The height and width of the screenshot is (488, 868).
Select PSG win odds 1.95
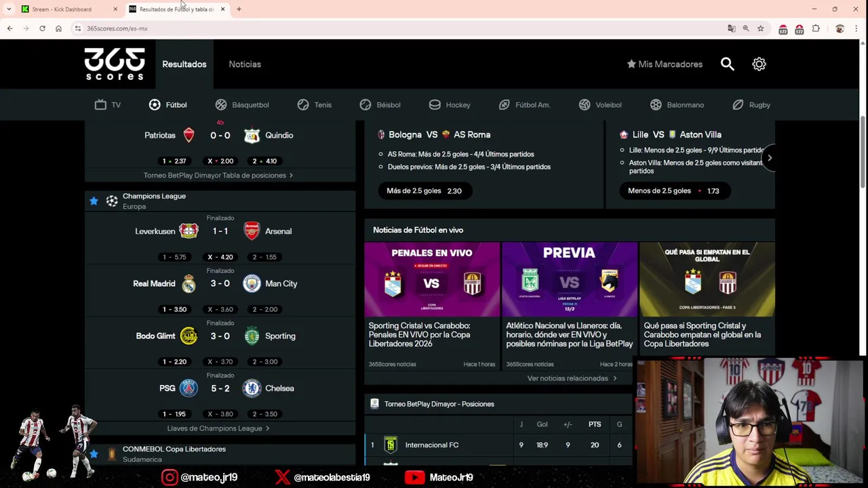(x=174, y=414)
